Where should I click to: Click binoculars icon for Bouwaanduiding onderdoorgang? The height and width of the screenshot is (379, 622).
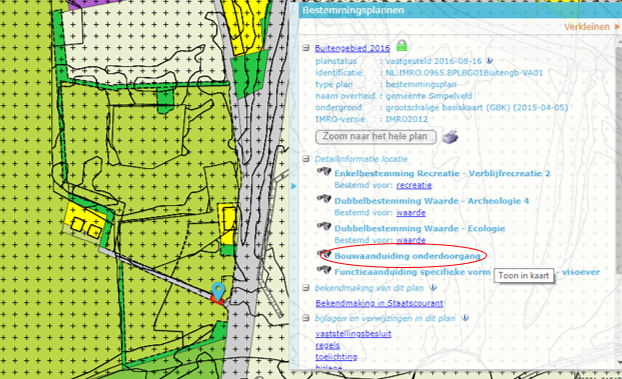point(324,254)
